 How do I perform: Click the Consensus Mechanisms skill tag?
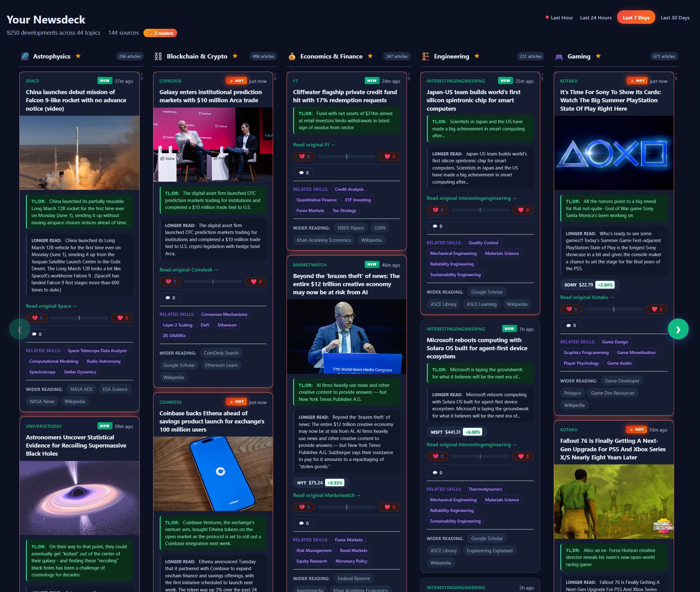point(224,314)
